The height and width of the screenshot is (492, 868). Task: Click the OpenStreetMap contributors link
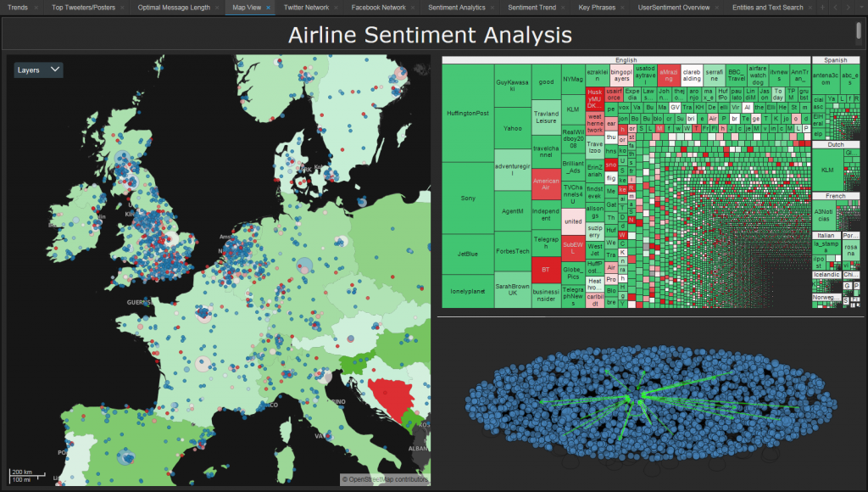pos(385,479)
